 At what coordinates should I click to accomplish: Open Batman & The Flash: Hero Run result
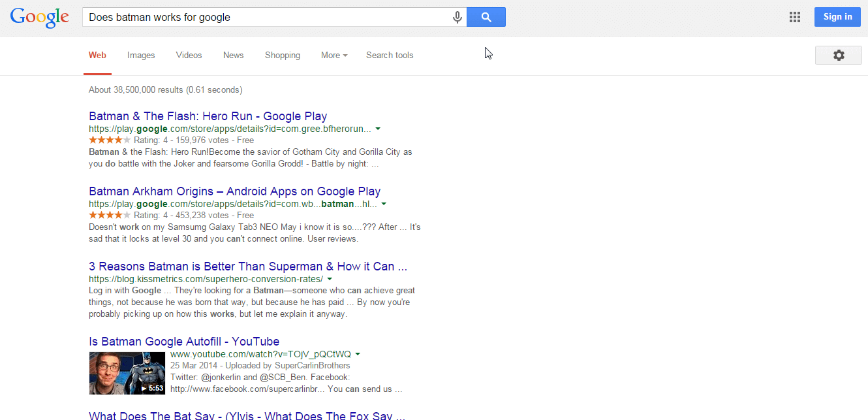pyautogui.click(x=208, y=116)
